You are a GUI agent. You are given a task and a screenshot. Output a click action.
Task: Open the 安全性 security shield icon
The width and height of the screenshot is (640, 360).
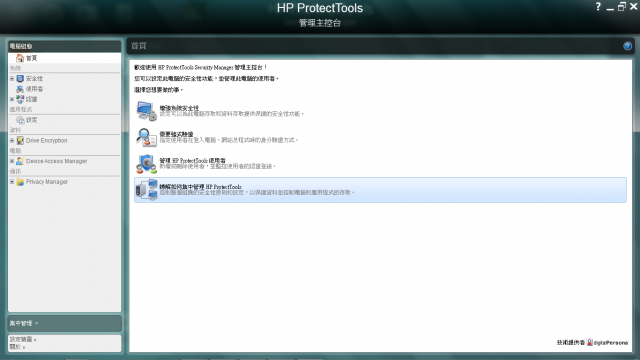point(20,78)
